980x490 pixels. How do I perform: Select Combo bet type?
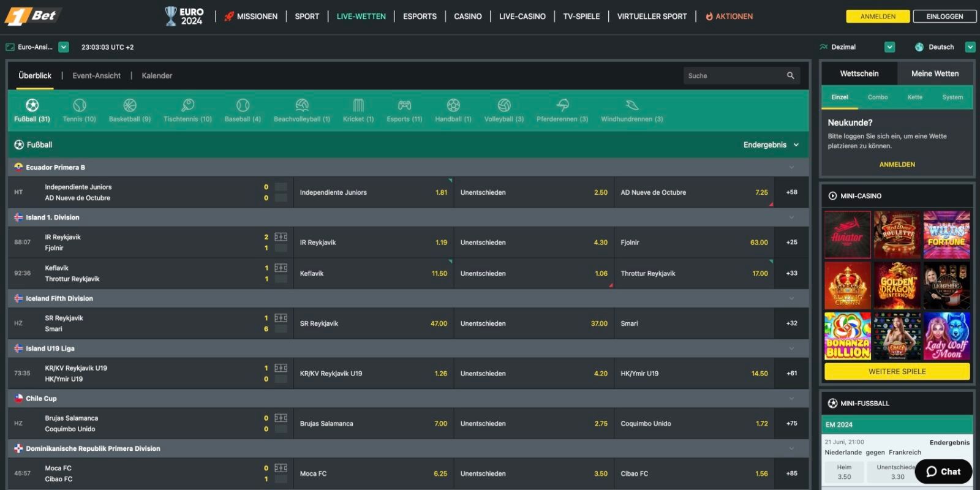point(877,97)
